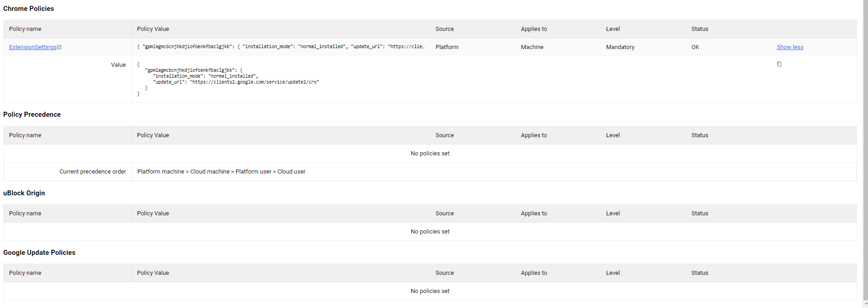868x308 pixels.
Task: Copy the ExtensionSettings policy value
Action: [x=779, y=64]
